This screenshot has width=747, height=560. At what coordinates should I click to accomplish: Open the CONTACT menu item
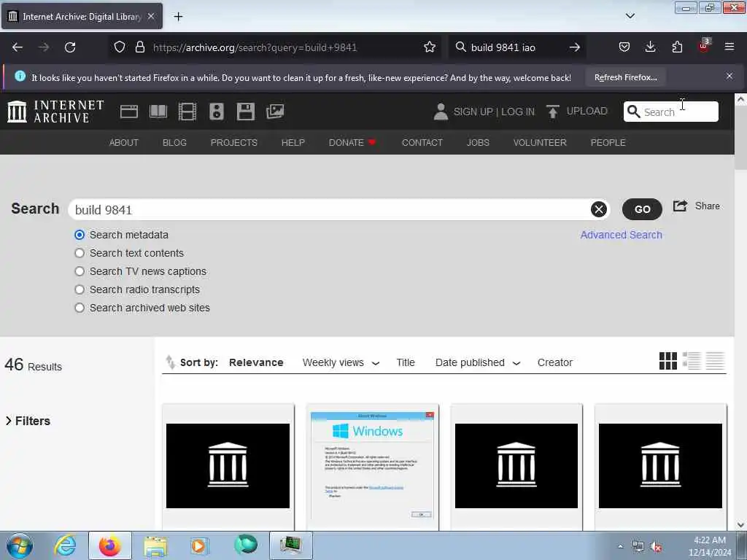point(422,142)
